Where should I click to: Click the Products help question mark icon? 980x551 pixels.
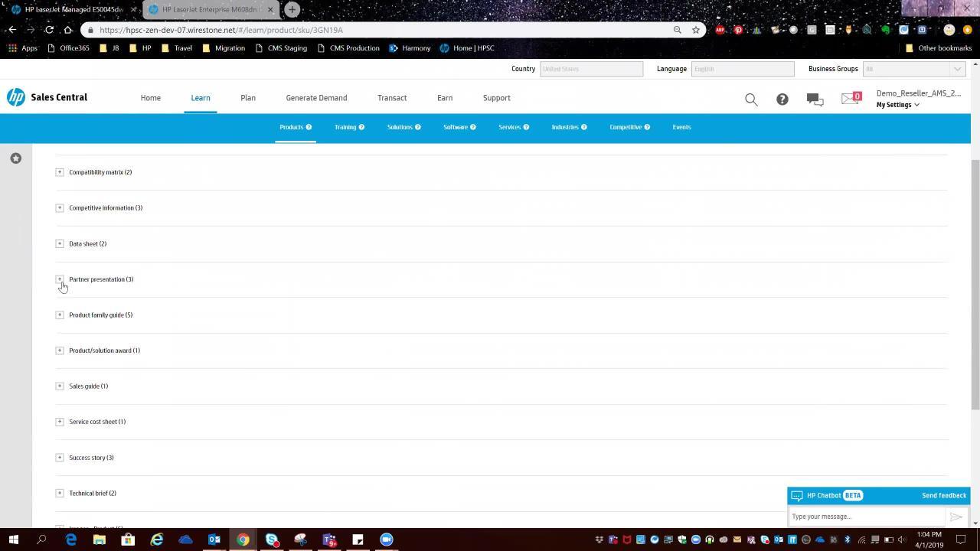(309, 127)
